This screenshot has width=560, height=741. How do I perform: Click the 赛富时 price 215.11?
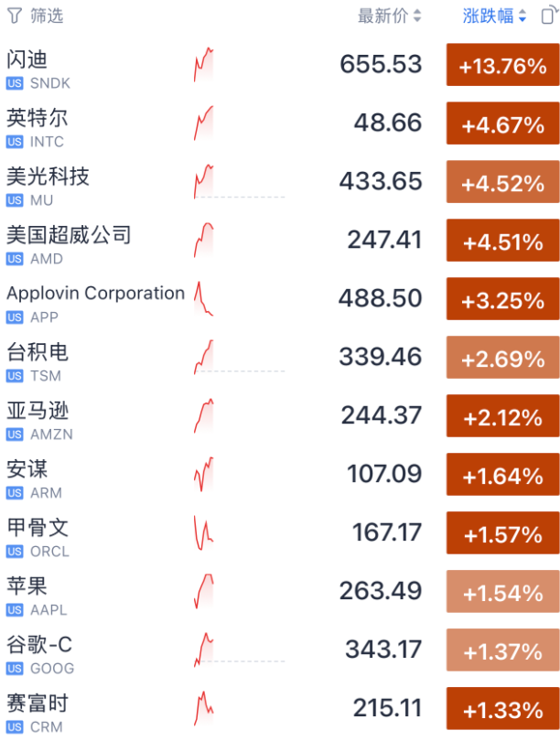pyautogui.click(x=387, y=708)
